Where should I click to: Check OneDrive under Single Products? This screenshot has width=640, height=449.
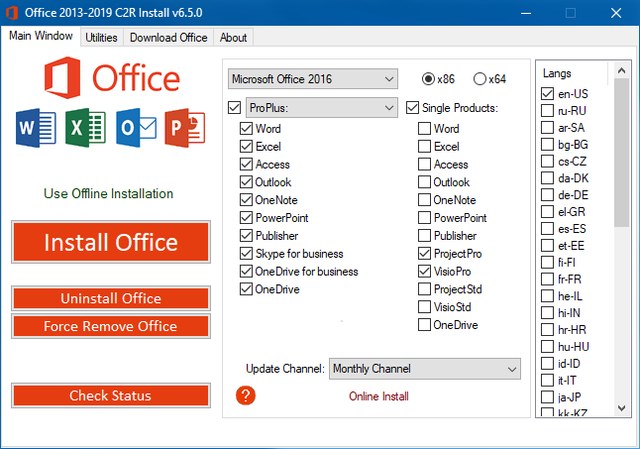pyautogui.click(x=424, y=325)
